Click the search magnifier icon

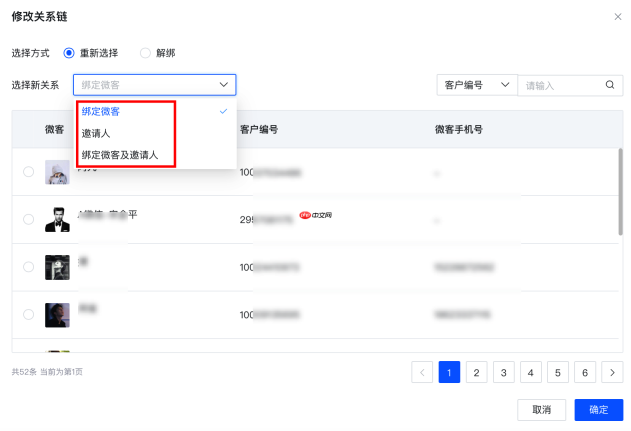tap(610, 85)
